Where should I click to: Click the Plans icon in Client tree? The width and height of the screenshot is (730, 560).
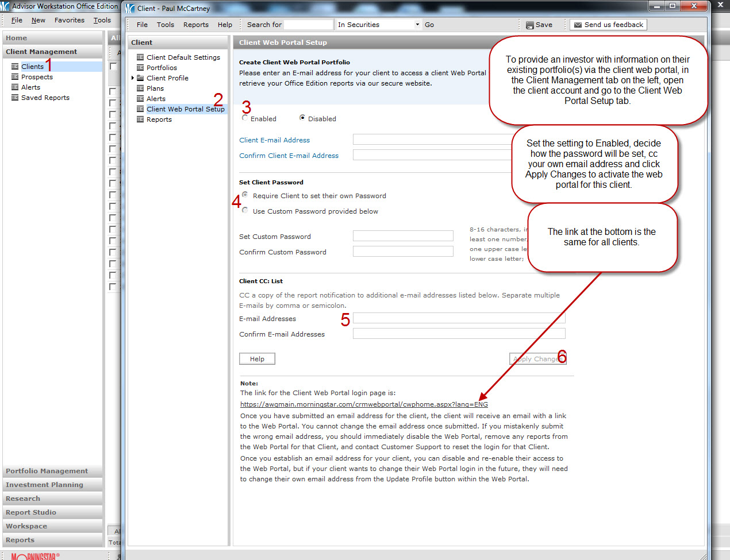coord(140,88)
